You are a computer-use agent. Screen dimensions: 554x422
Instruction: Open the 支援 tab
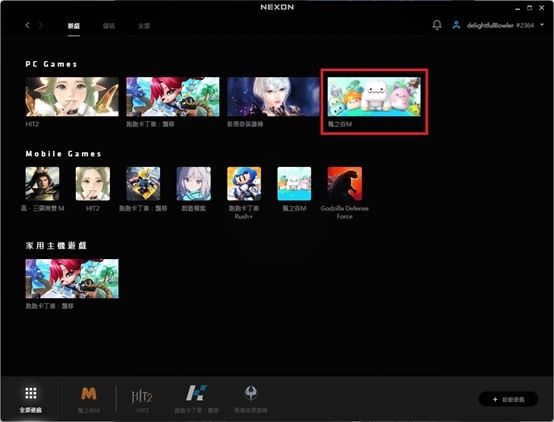click(x=144, y=26)
